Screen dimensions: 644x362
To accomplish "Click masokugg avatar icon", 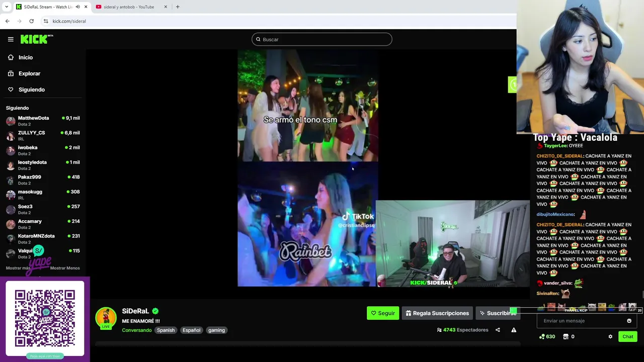I will click(11, 195).
